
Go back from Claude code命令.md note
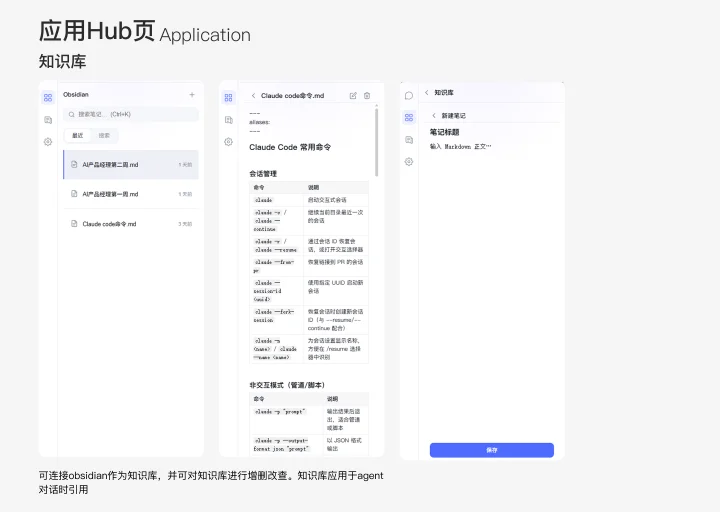(x=253, y=96)
